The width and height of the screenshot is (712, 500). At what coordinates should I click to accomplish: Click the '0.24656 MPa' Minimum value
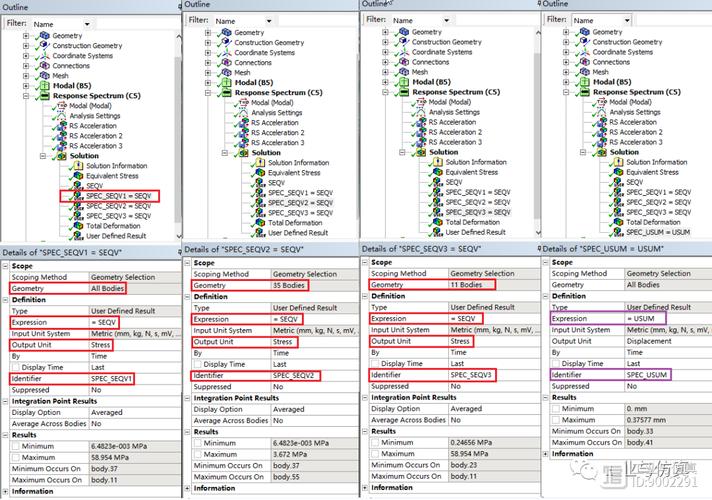(x=471, y=442)
